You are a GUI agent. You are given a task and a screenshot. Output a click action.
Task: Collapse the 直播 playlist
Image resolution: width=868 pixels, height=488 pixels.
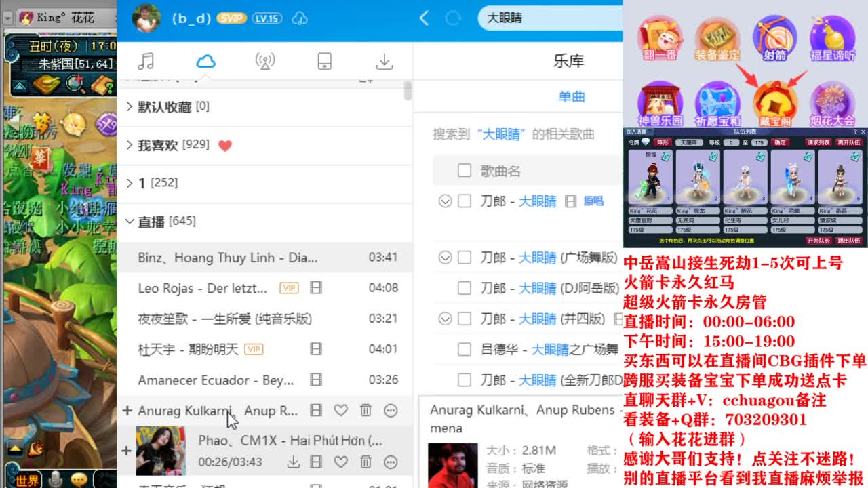coord(129,221)
